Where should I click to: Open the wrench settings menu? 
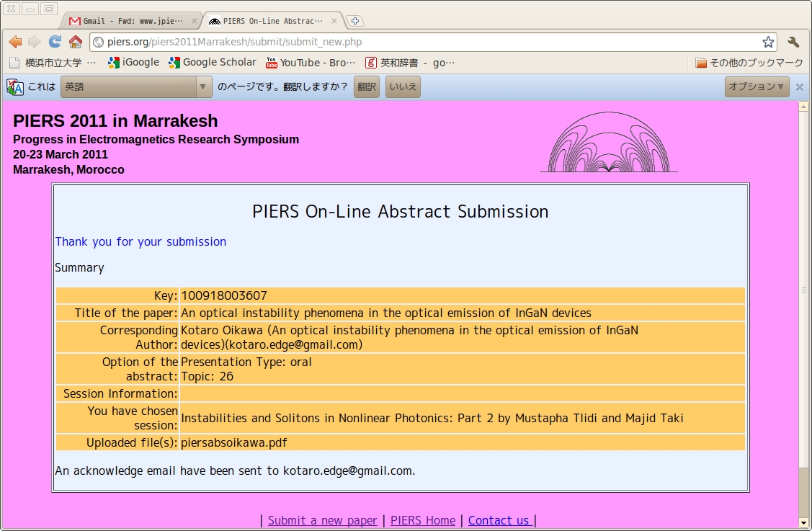pyautogui.click(x=793, y=42)
